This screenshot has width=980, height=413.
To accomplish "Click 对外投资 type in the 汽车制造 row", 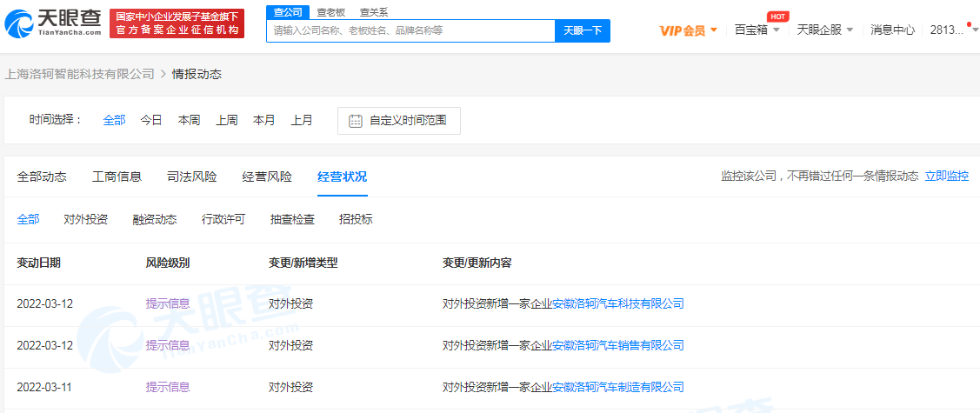I will [290, 388].
